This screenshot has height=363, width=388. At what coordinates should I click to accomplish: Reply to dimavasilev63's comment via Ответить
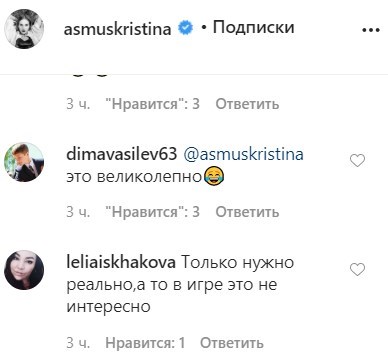coord(247,212)
